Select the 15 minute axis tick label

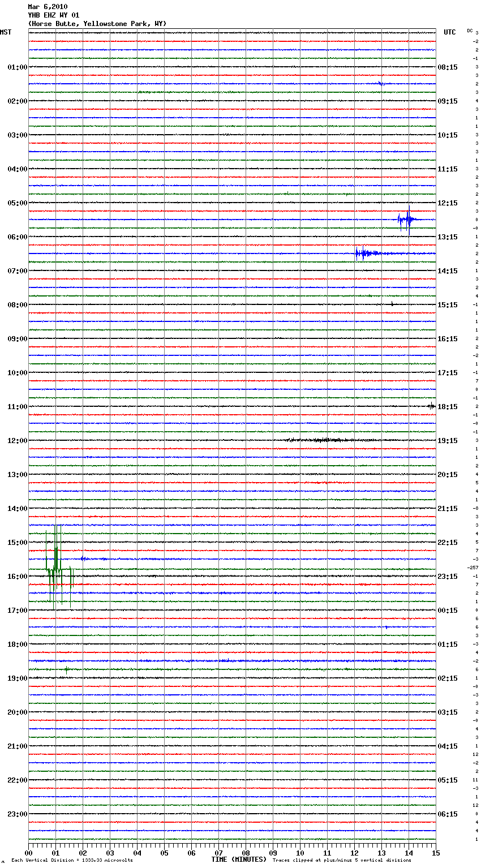[435, 853]
